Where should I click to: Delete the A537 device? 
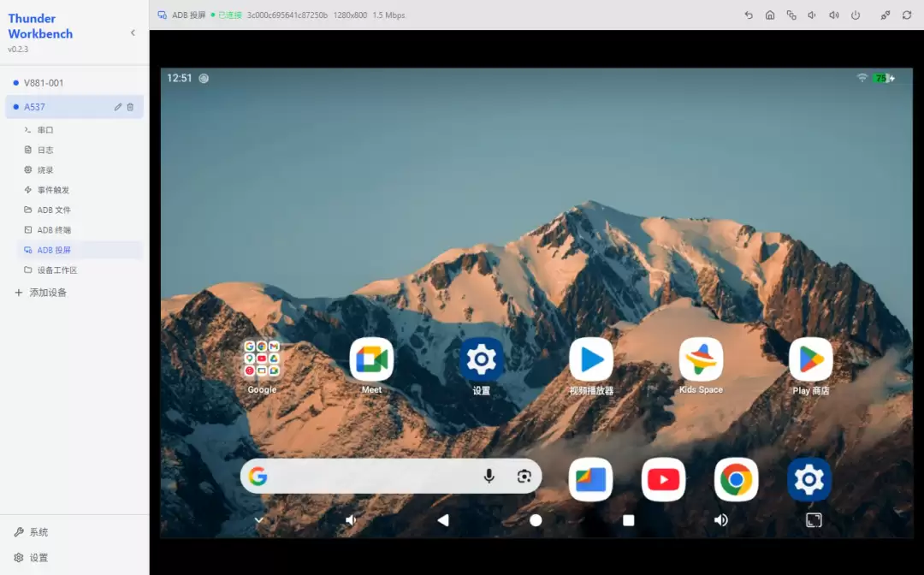[x=130, y=107]
